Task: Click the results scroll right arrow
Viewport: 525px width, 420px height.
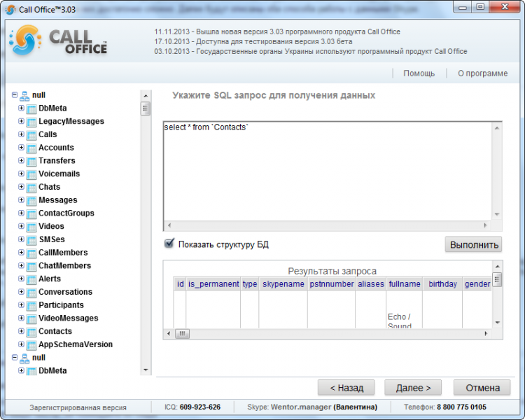Action: tap(486, 334)
